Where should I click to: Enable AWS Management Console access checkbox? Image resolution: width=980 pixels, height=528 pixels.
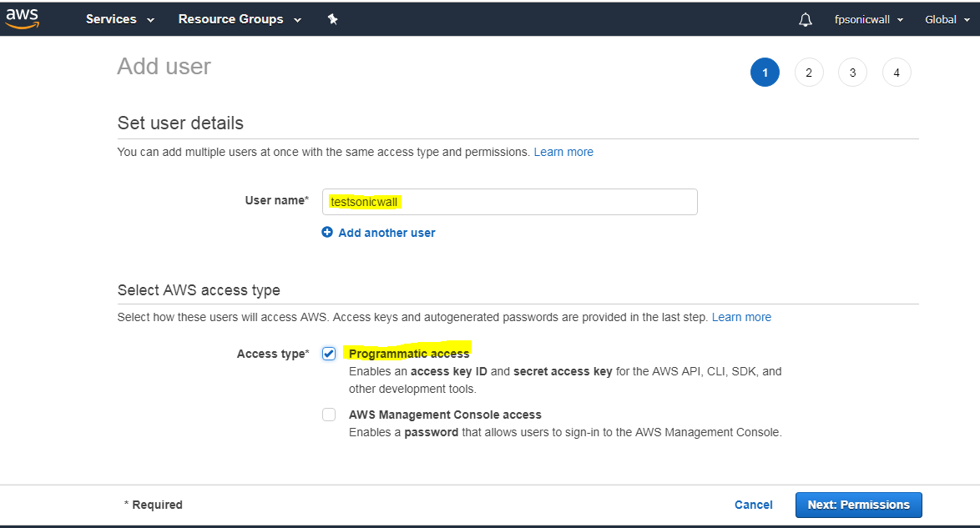pyautogui.click(x=329, y=415)
